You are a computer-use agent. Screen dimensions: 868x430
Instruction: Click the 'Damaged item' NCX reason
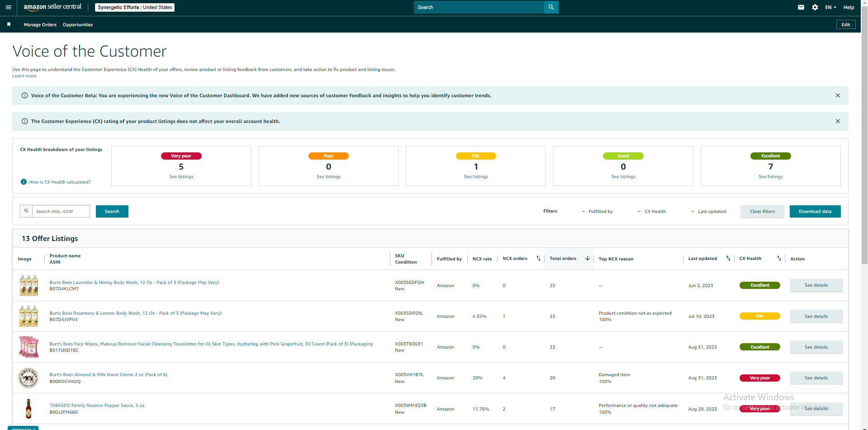point(614,374)
